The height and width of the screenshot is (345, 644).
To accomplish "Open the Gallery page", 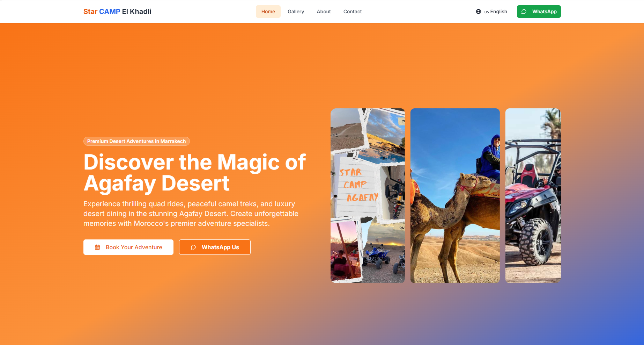I will [296, 12].
